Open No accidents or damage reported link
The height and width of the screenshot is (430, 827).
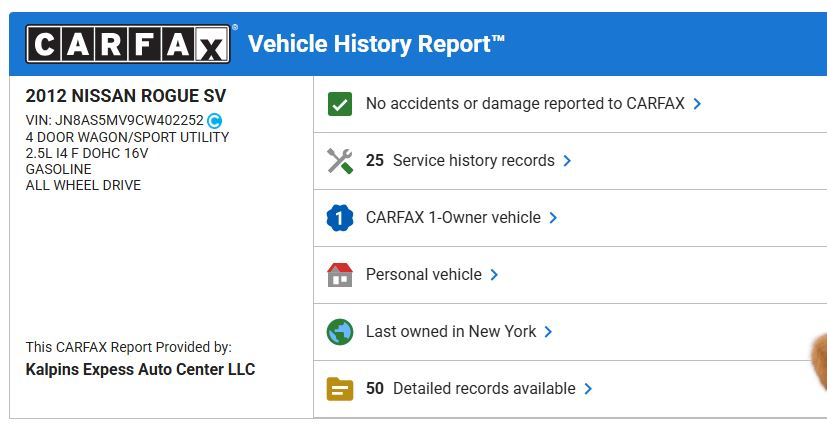click(x=525, y=104)
